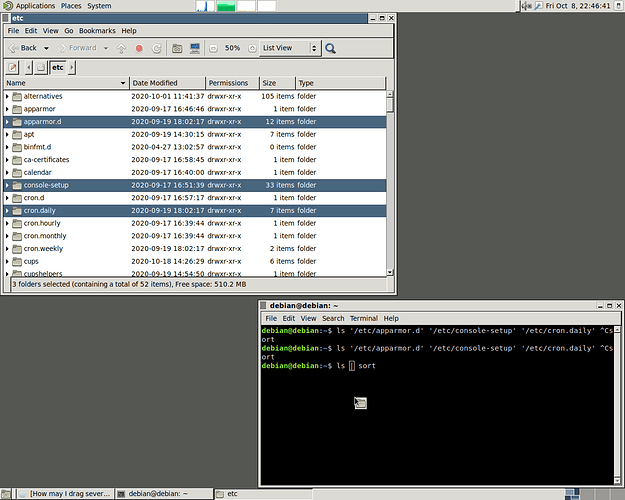Click the Zoom in icon beside 50%
This screenshot has height=500, width=625.
coord(252,48)
